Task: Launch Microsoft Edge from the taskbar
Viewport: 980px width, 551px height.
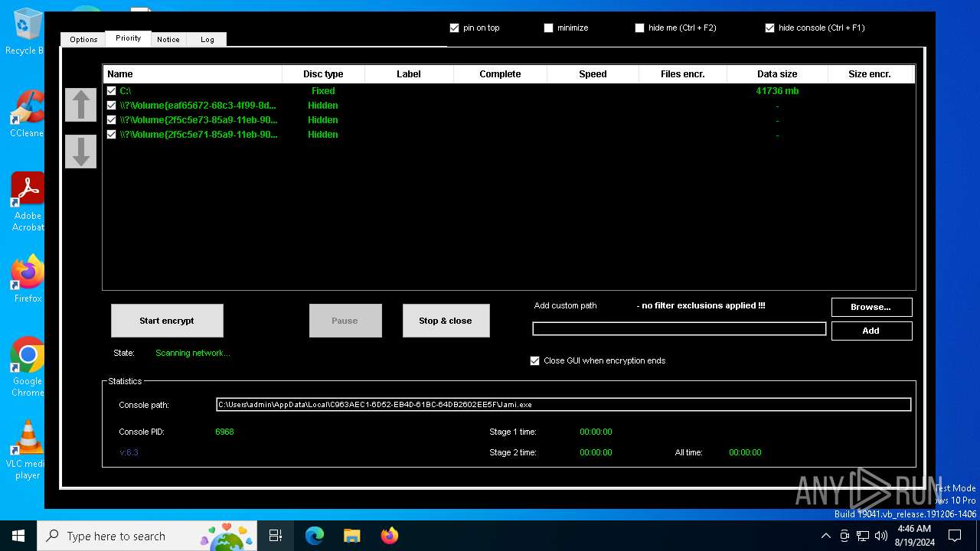Action: point(315,536)
